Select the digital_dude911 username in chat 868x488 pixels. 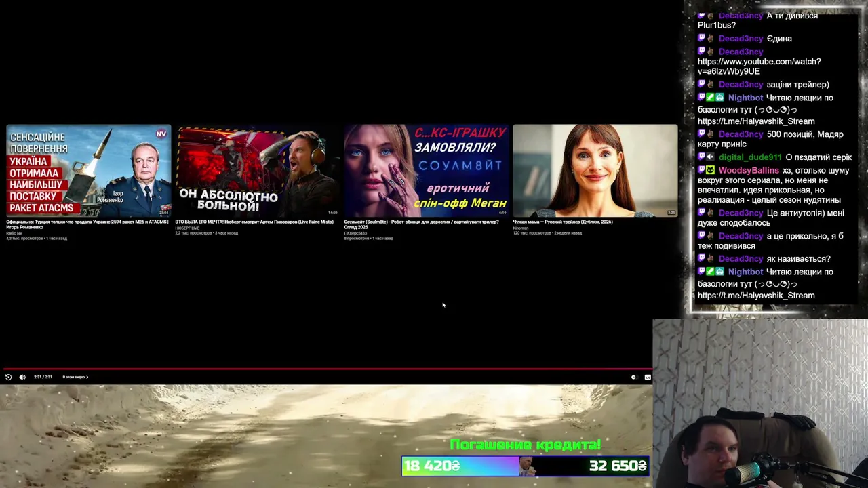pyautogui.click(x=750, y=157)
